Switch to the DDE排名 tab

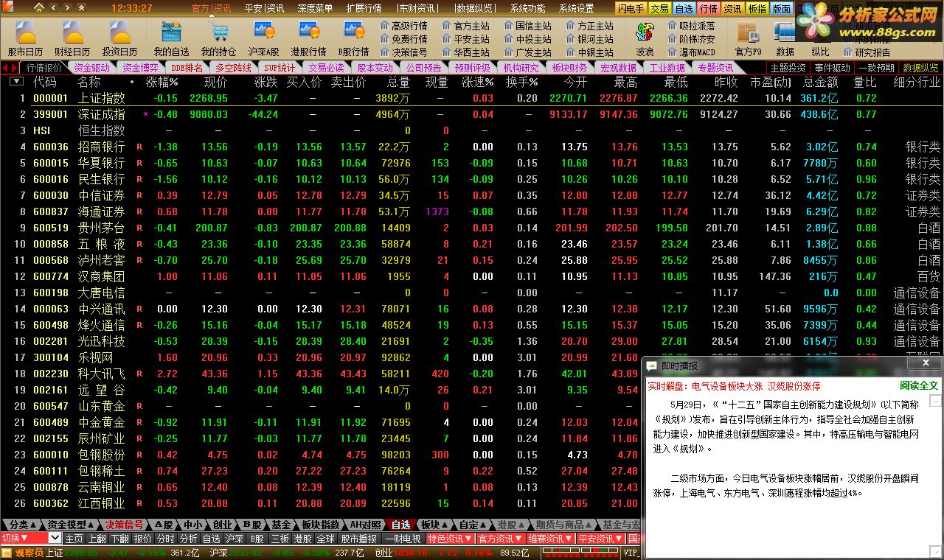click(187, 68)
